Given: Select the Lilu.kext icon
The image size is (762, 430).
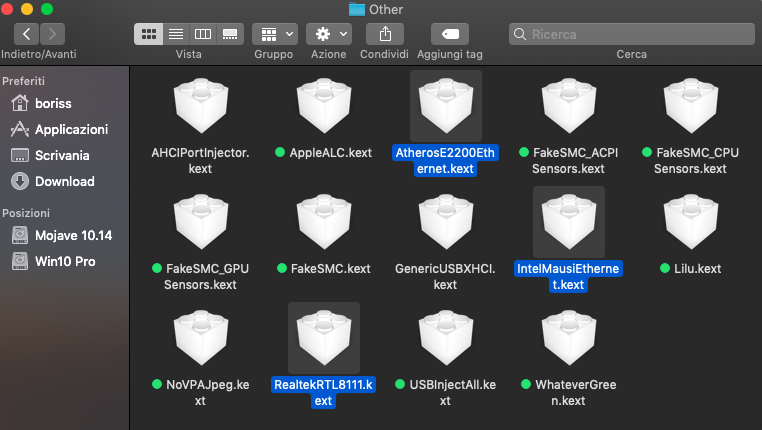Looking at the screenshot, I should tap(691, 222).
